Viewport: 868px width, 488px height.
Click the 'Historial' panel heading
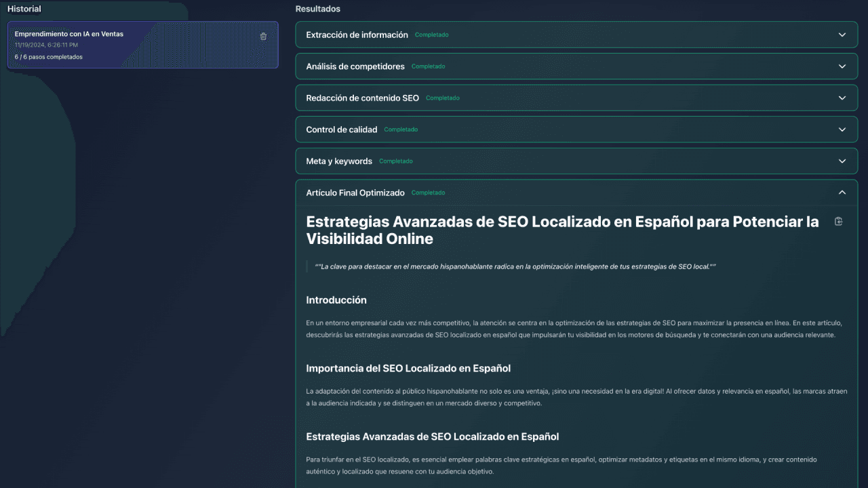pos(24,9)
